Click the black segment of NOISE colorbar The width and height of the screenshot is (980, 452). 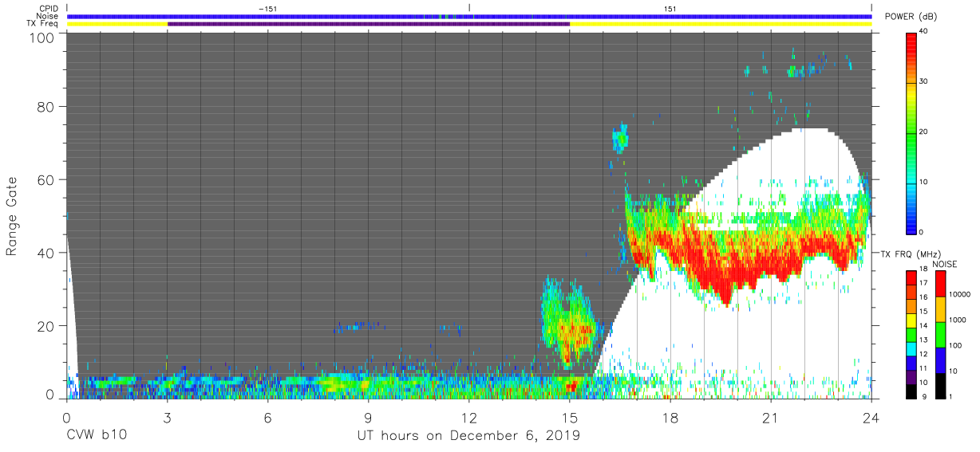(940, 386)
